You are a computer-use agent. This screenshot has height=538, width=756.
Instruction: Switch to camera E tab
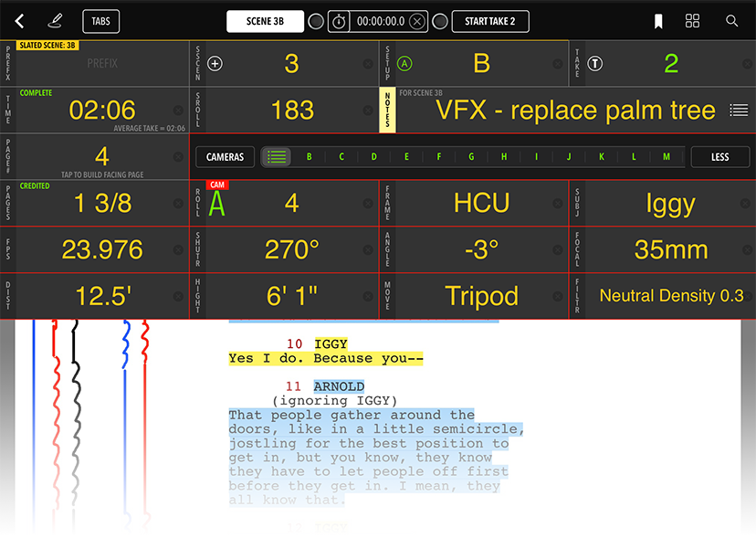tap(406, 157)
